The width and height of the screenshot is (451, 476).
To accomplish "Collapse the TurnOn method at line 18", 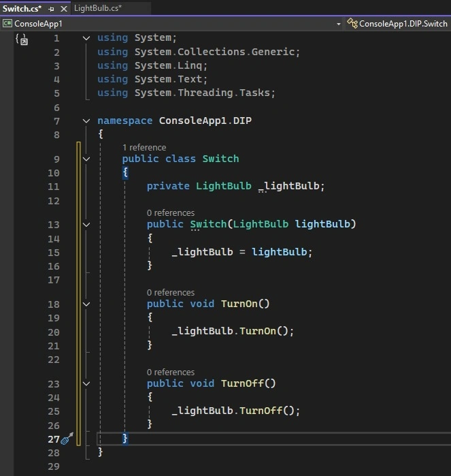I will (x=86, y=304).
